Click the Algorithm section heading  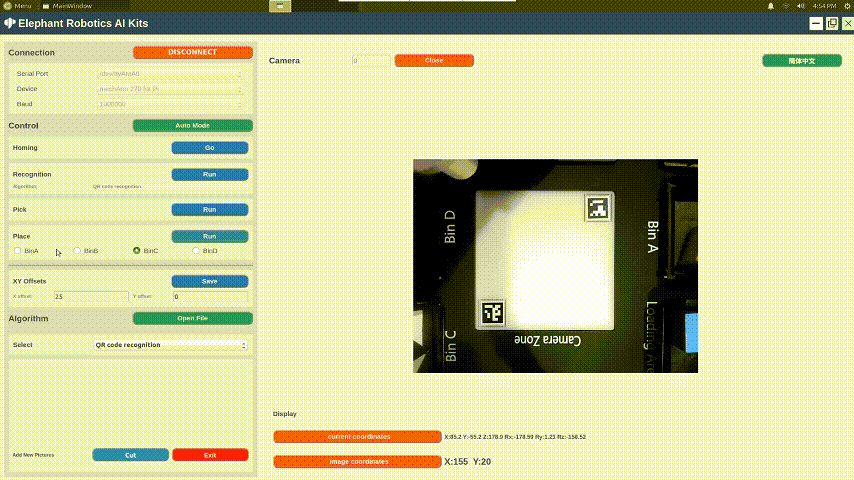[x=28, y=318]
